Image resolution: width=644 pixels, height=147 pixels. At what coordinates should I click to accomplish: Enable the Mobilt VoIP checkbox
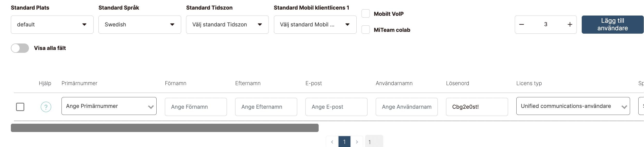point(366,13)
